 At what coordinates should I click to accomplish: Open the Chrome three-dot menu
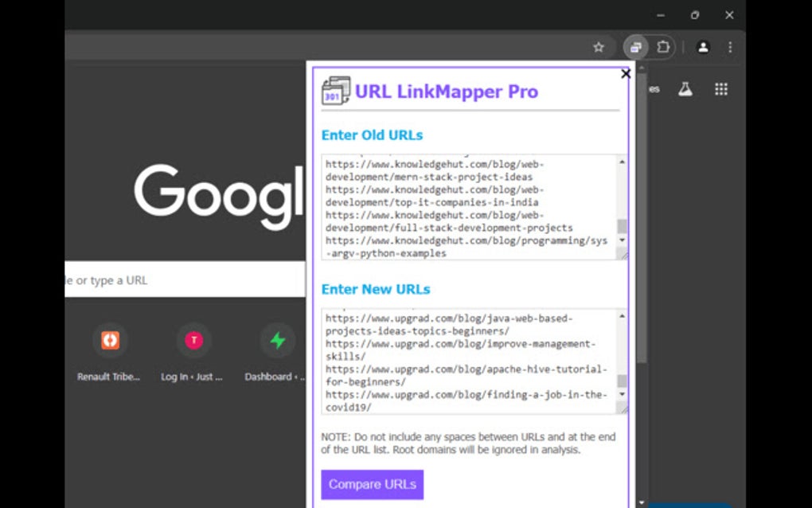[730, 47]
